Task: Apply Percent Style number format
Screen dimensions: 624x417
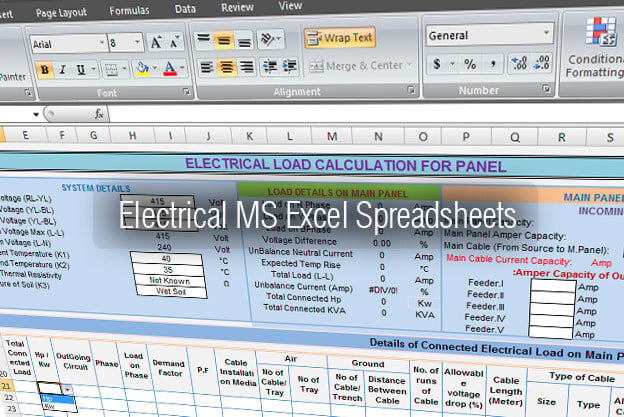Action: click(x=470, y=64)
